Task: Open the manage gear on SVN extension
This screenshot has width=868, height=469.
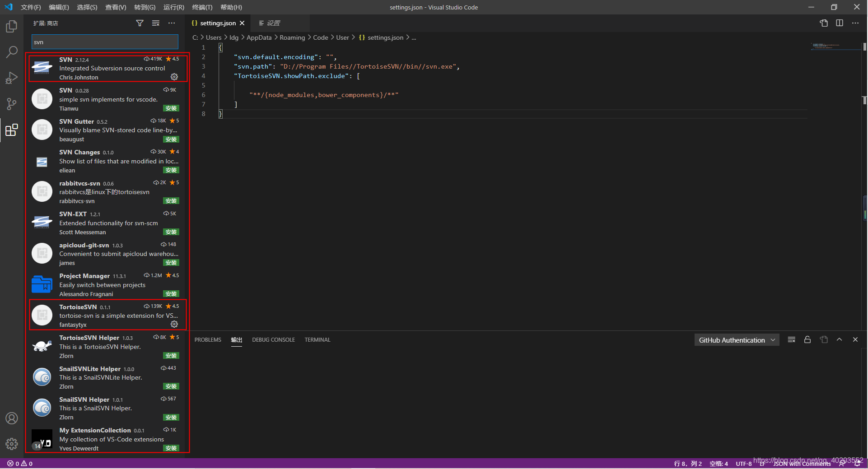Action: (x=174, y=77)
